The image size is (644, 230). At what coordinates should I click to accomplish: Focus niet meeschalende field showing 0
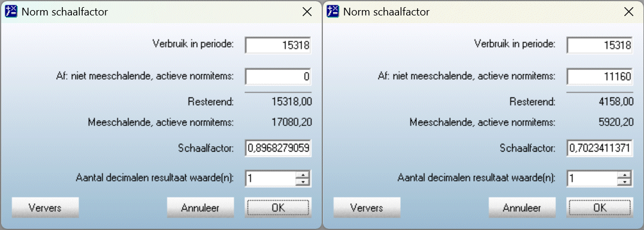pos(278,77)
